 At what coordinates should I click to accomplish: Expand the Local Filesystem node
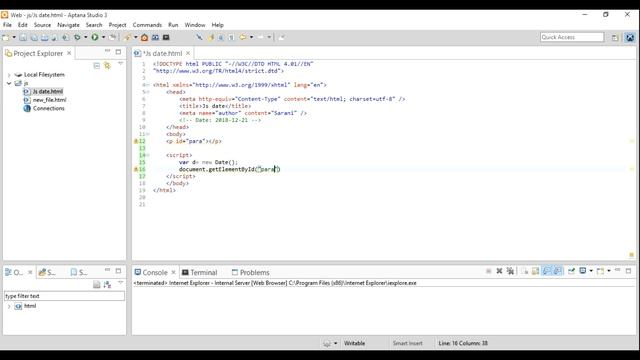coord(9,75)
